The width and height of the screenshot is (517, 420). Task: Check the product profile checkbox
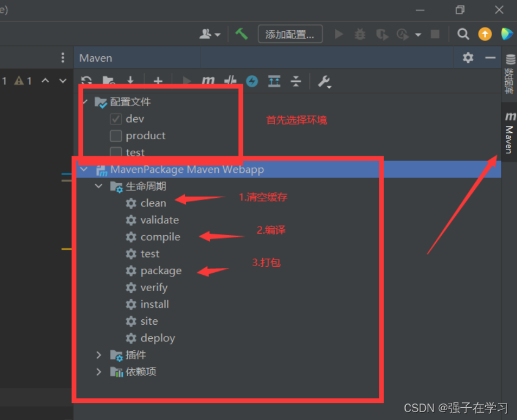(x=116, y=136)
